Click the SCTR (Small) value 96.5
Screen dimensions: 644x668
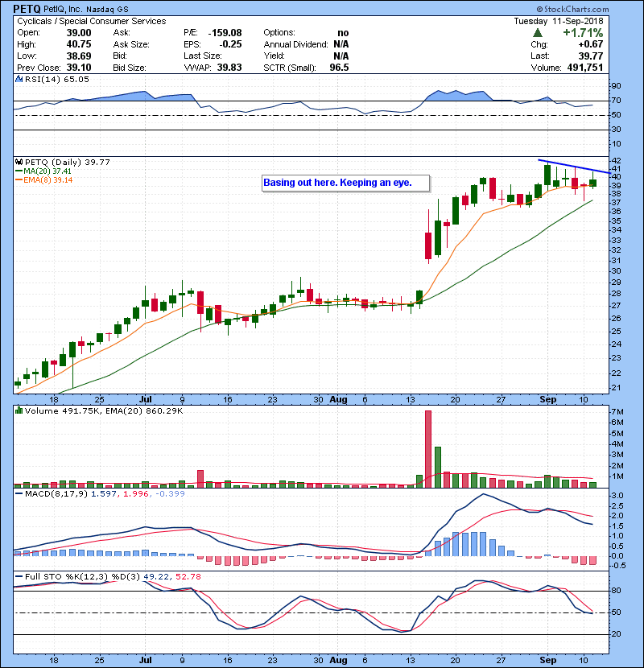coord(339,68)
